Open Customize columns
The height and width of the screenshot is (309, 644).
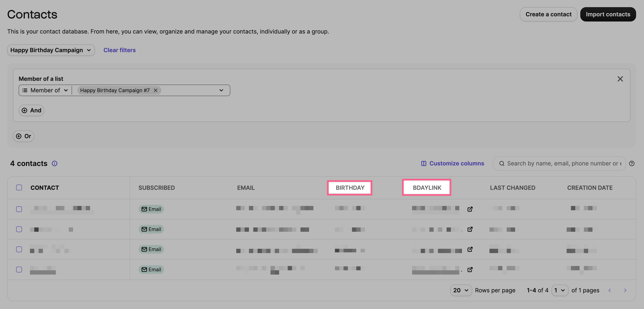[x=452, y=163]
